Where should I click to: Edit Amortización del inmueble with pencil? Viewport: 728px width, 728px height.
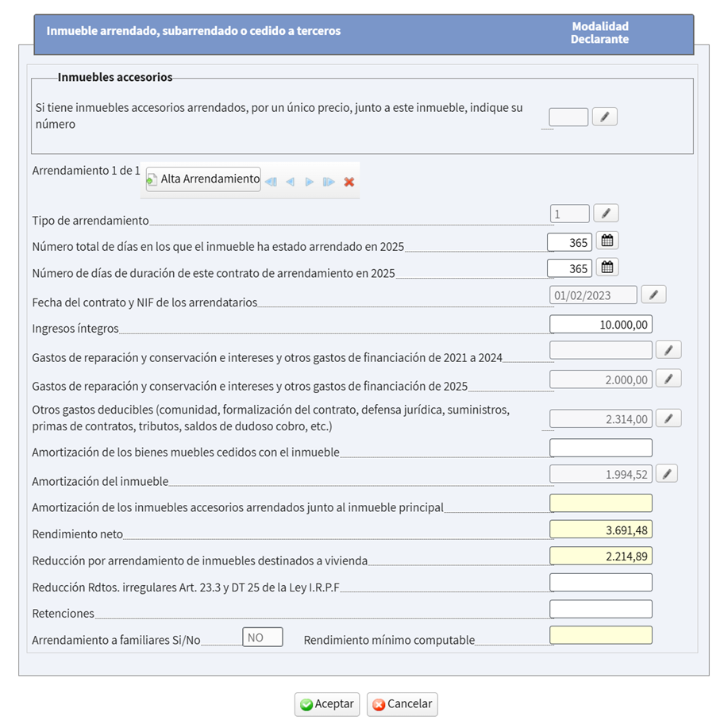click(667, 474)
